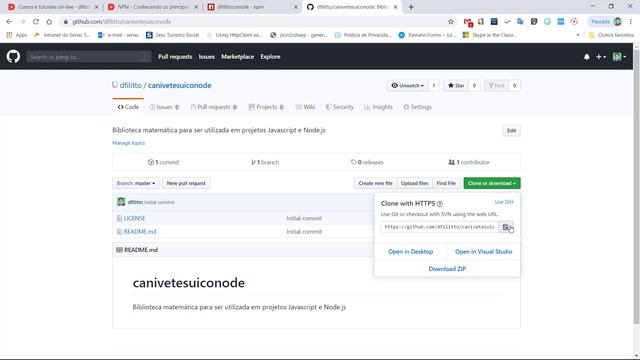This screenshot has height=360, width=640.
Task: Click the Clone with HTTPS help icon
Action: tap(440, 204)
